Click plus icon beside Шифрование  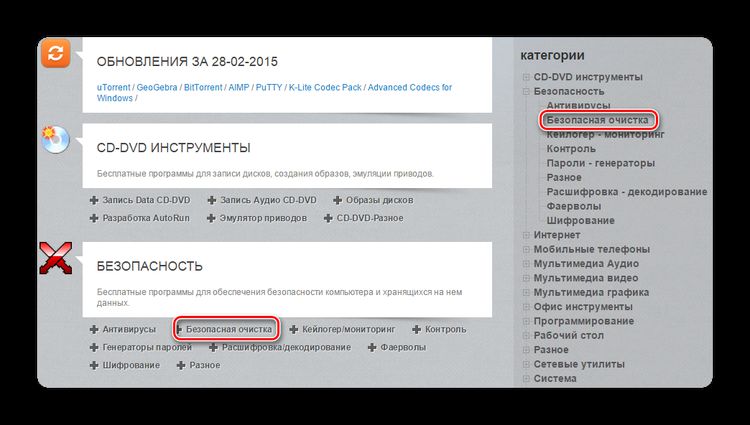[x=94, y=366]
